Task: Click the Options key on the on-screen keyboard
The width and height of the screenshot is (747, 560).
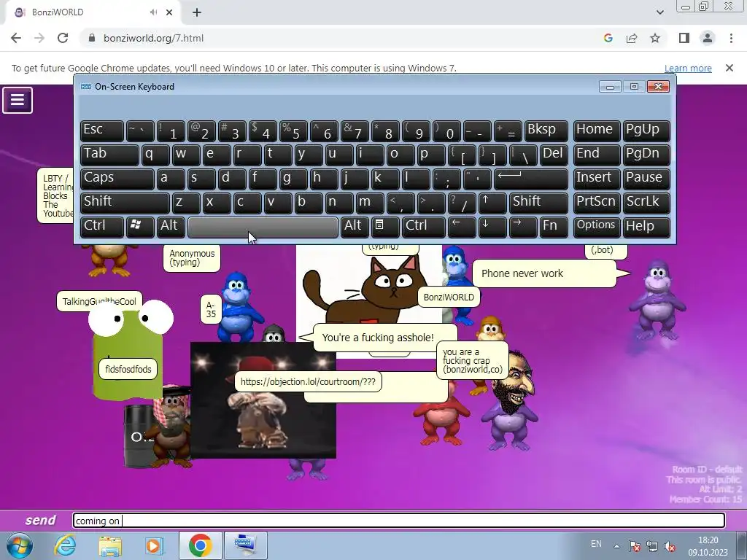Action: tap(597, 226)
